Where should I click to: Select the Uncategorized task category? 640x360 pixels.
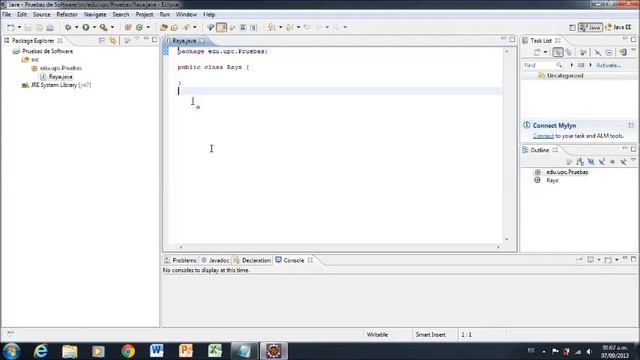(564, 76)
